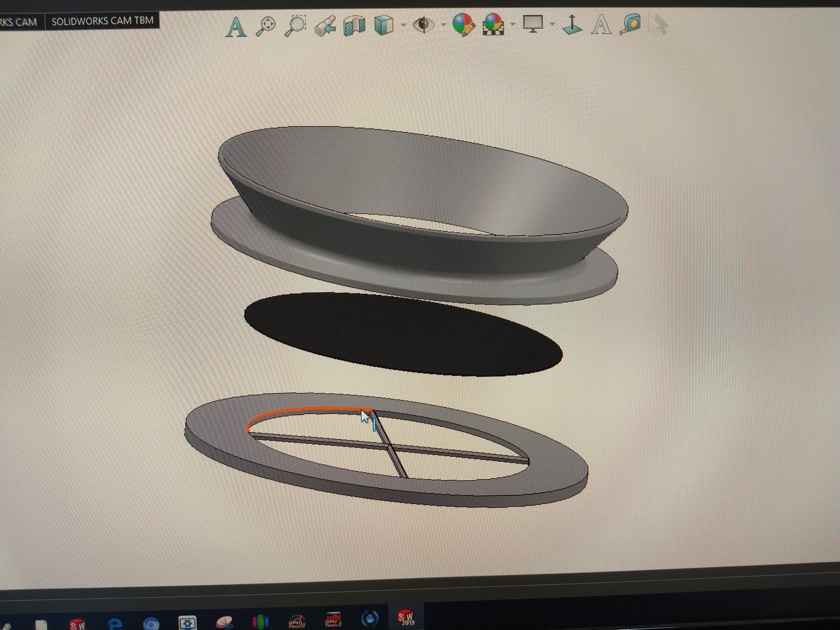Toggle the Hide/Show Items eye icon

coord(423,25)
